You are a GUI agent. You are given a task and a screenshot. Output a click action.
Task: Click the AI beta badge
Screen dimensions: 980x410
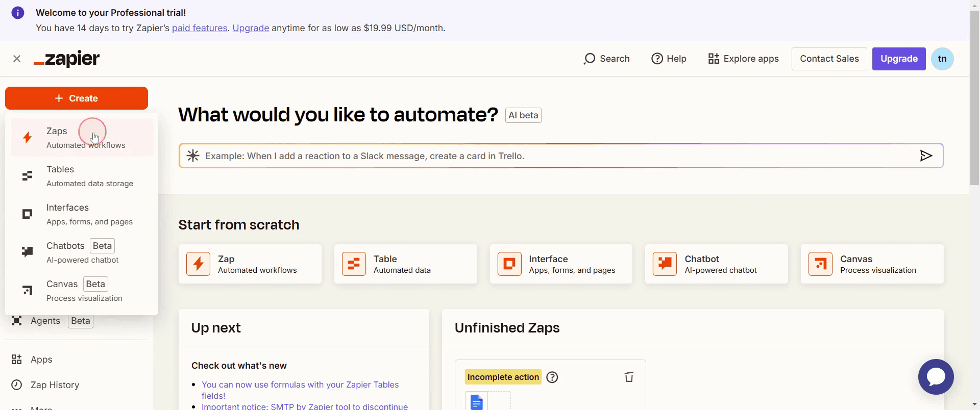[x=523, y=115]
